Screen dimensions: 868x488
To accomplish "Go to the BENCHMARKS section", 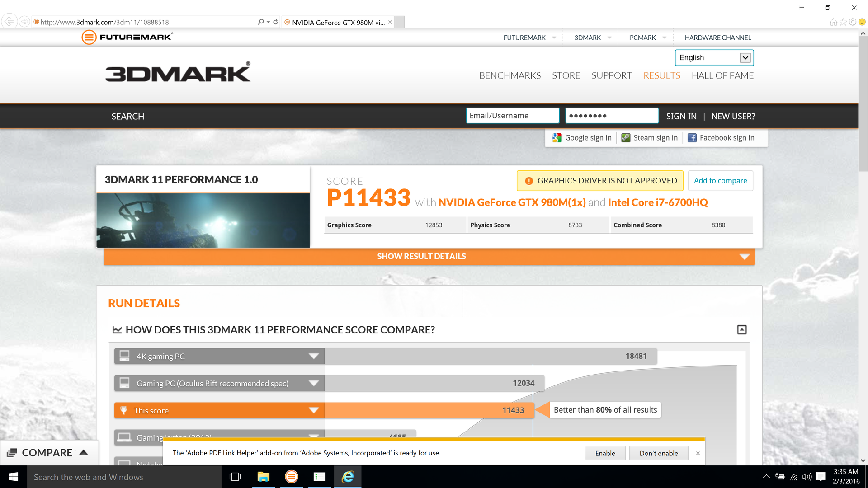I will pyautogui.click(x=509, y=75).
